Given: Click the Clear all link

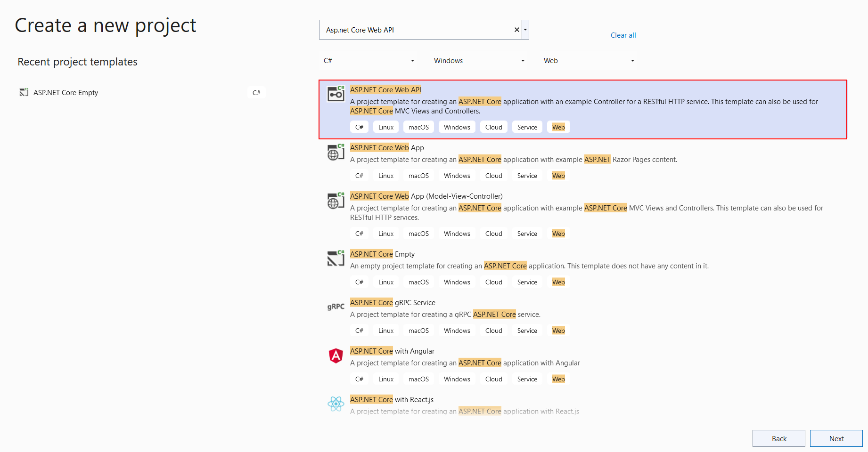Looking at the screenshot, I should [x=623, y=35].
